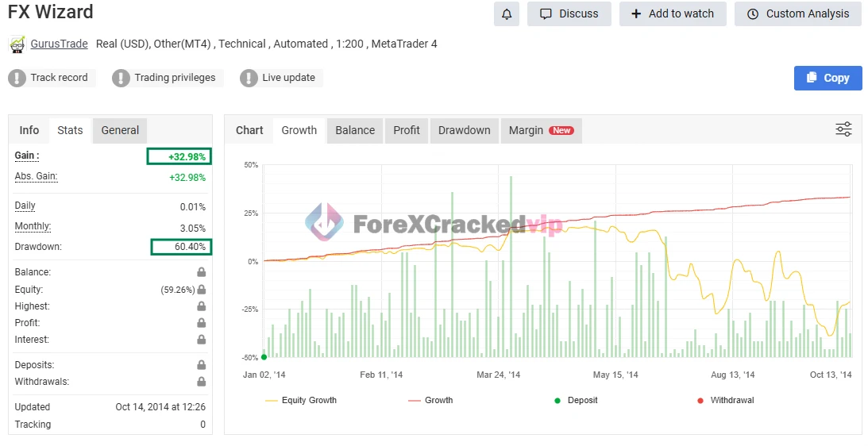Switch to the Drawdown chart tab
Image resolution: width=868 pixels, height=446 pixels.
(x=464, y=130)
